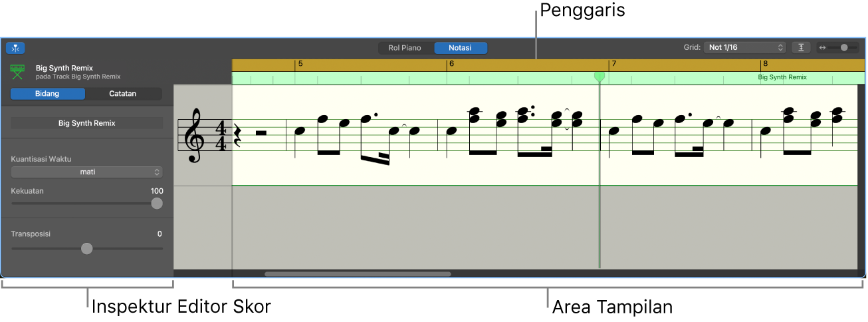Switch to Rol Piano view
Screen dimensions: 868x322
tap(405, 48)
